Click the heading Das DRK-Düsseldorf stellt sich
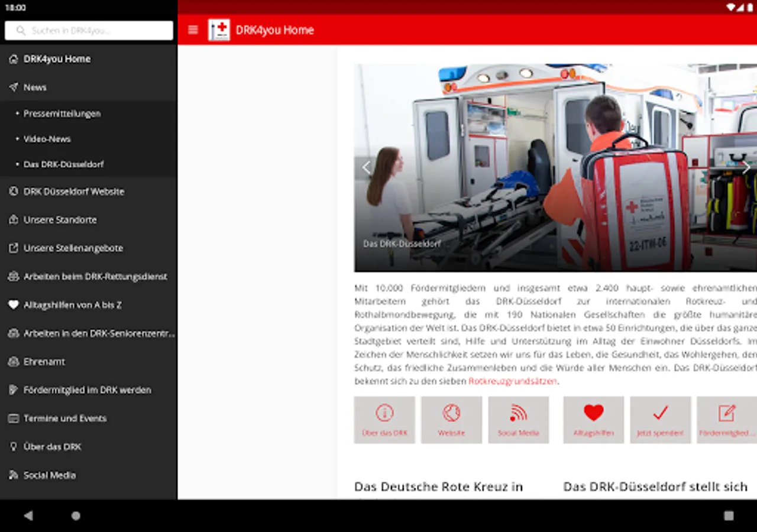 click(x=655, y=487)
